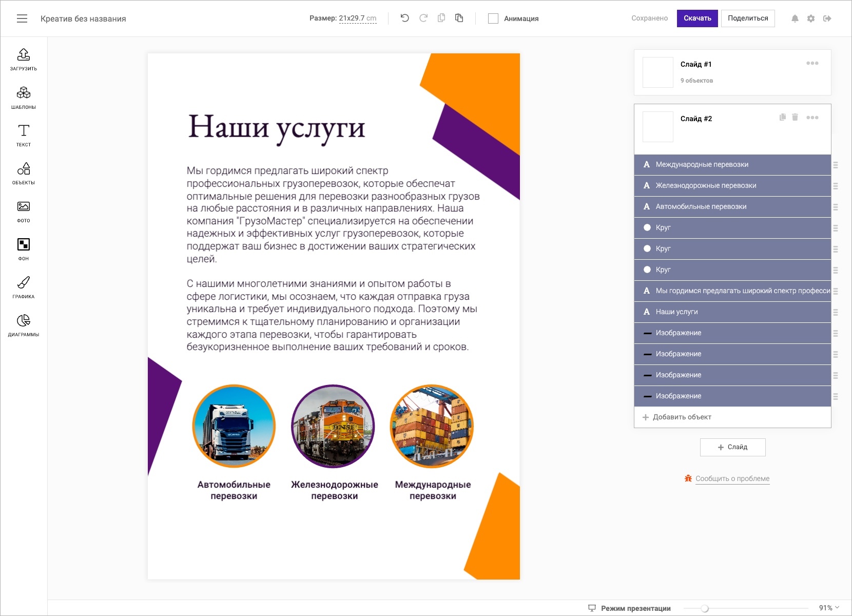
Task: Enable the Анимация checkbox
Action: point(493,18)
